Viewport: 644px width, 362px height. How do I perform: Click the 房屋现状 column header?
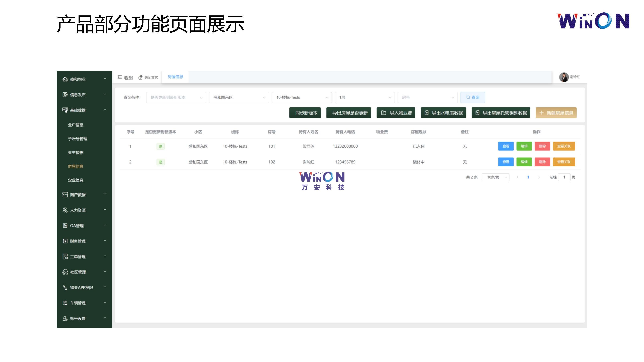click(419, 132)
